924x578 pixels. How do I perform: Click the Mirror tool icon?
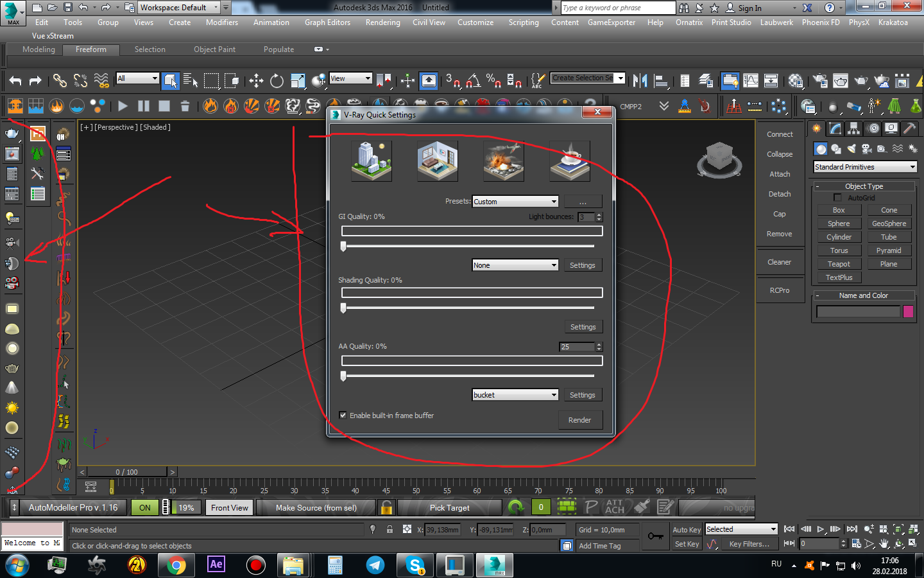(x=640, y=80)
